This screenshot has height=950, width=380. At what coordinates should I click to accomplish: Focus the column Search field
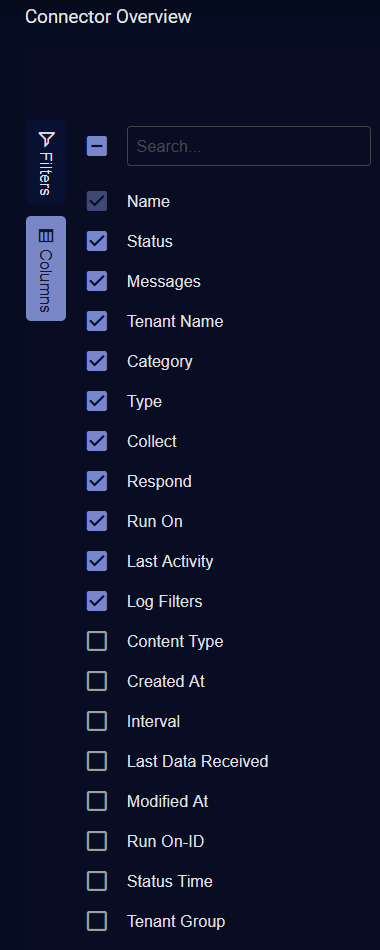[248, 146]
